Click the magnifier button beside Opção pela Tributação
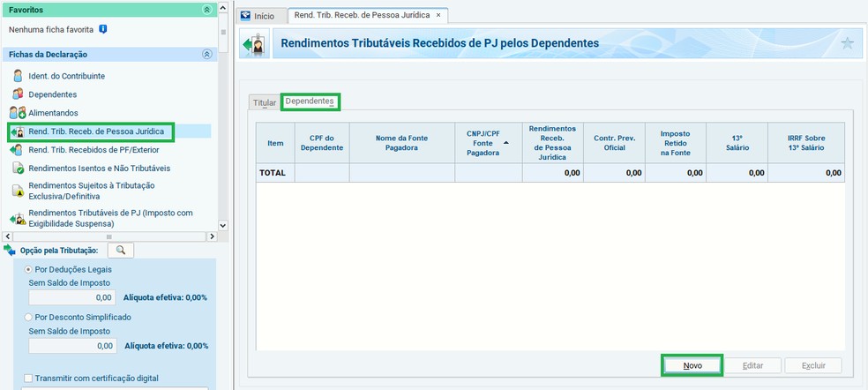Image resolution: width=868 pixels, height=390 pixels. [120, 251]
